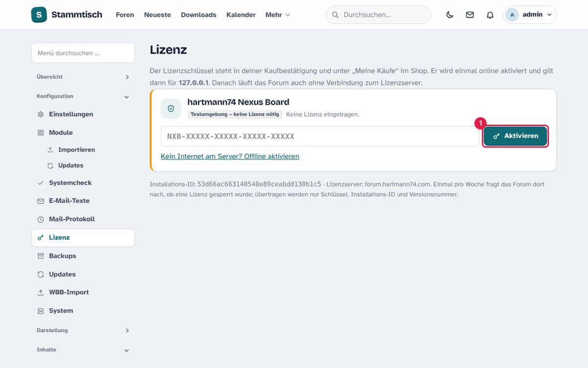Open the Stammtisch home link
The image size is (588, 368).
click(67, 15)
